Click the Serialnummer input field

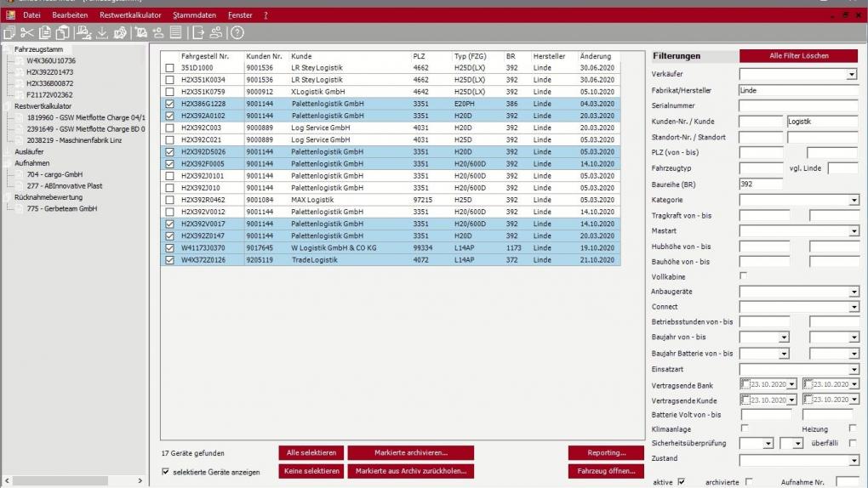(x=798, y=106)
